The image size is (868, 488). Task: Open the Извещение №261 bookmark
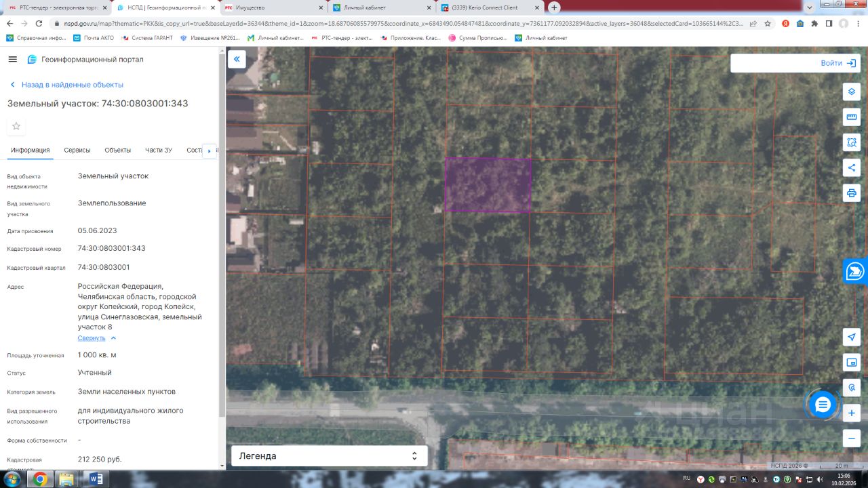click(x=210, y=38)
